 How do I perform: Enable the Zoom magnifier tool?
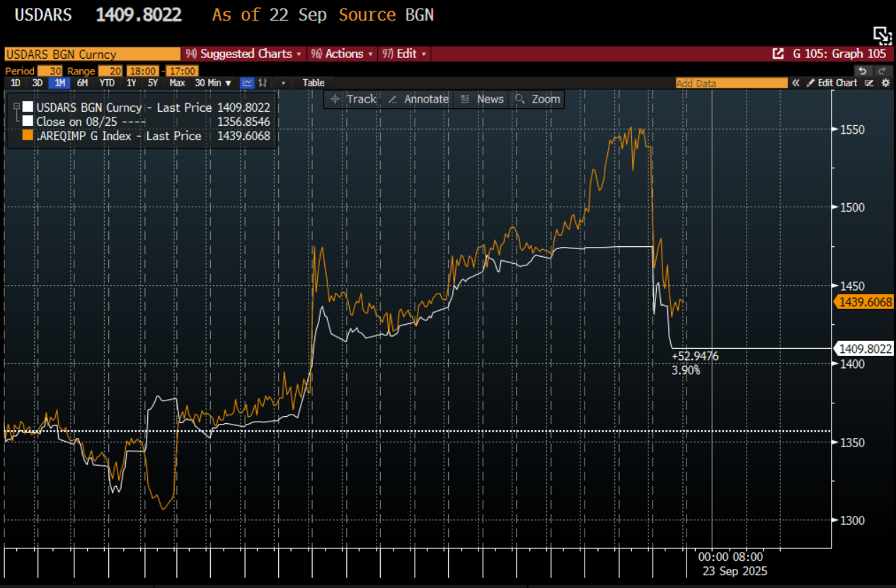pos(537,99)
